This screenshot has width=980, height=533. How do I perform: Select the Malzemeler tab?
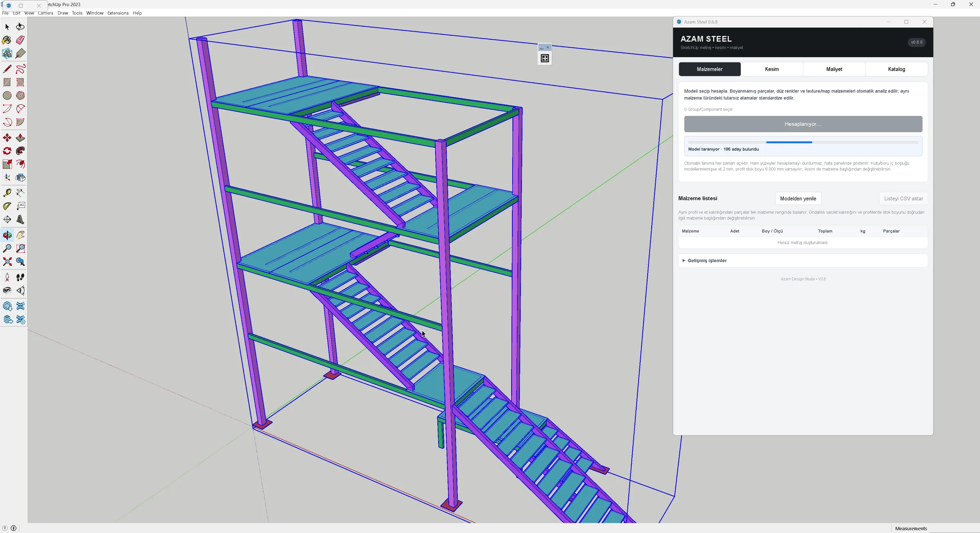pyautogui.click(x=710, y=69)
